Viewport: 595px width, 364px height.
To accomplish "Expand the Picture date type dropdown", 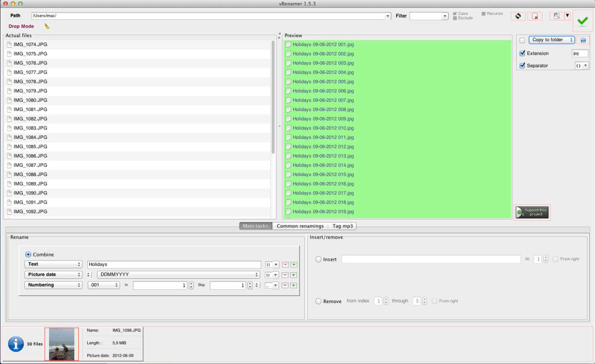I will [x=53, y=275].
